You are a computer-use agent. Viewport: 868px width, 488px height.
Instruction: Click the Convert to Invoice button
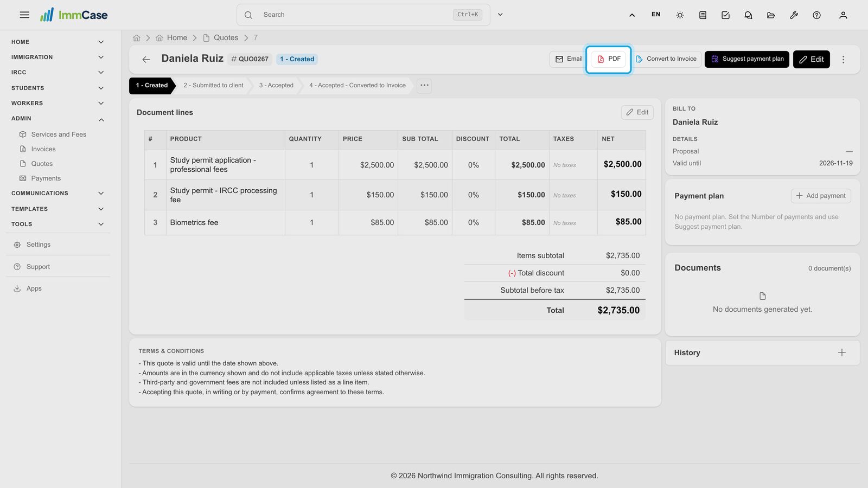click(x=666, y=59)
